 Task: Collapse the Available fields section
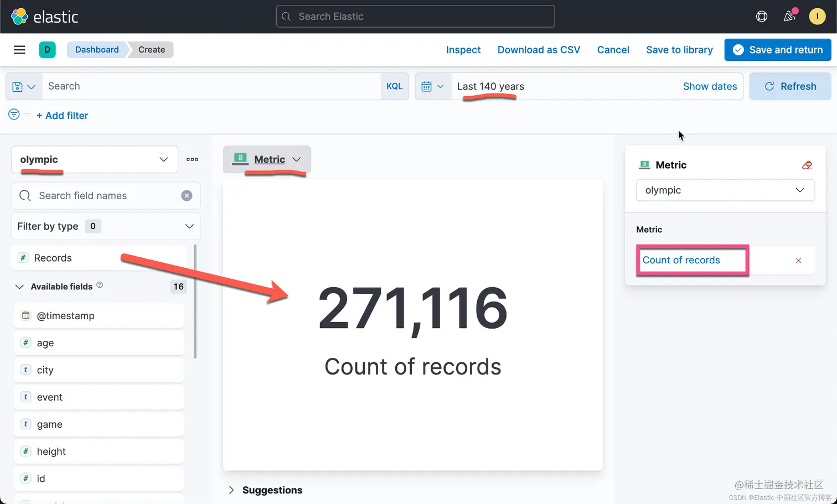[x=19, y=287]
